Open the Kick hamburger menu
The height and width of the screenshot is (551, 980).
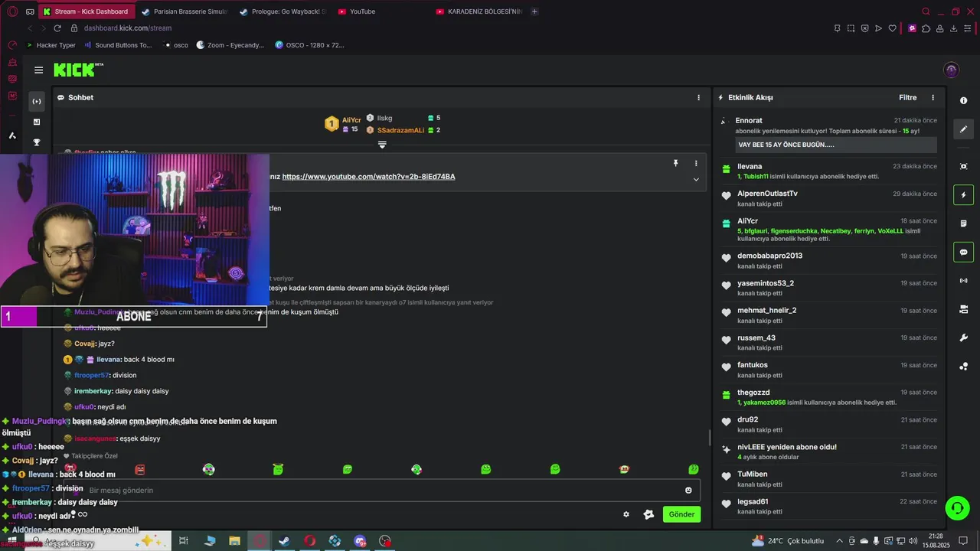[38, 70]
